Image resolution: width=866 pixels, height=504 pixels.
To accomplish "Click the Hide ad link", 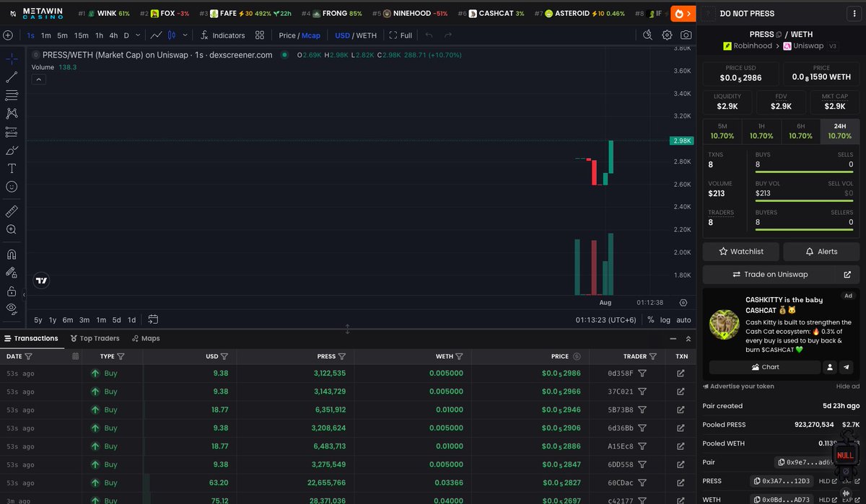I will 847,386.
